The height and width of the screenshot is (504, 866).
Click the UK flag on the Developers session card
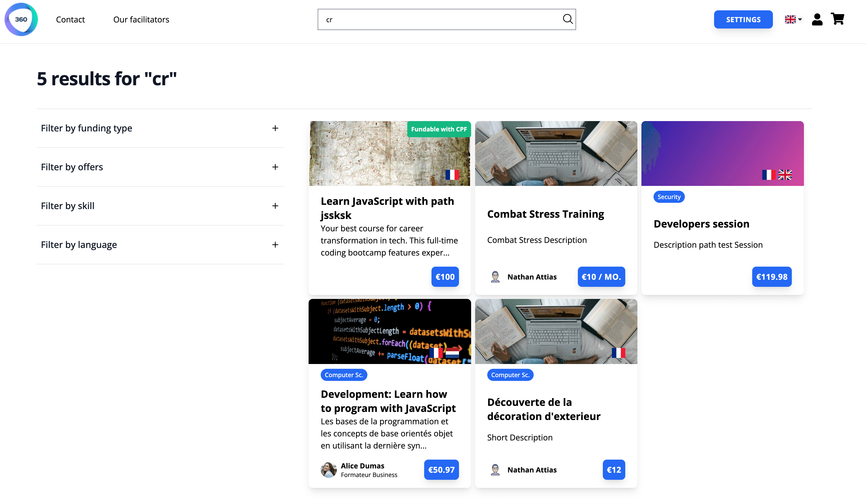tap(786, 175)
